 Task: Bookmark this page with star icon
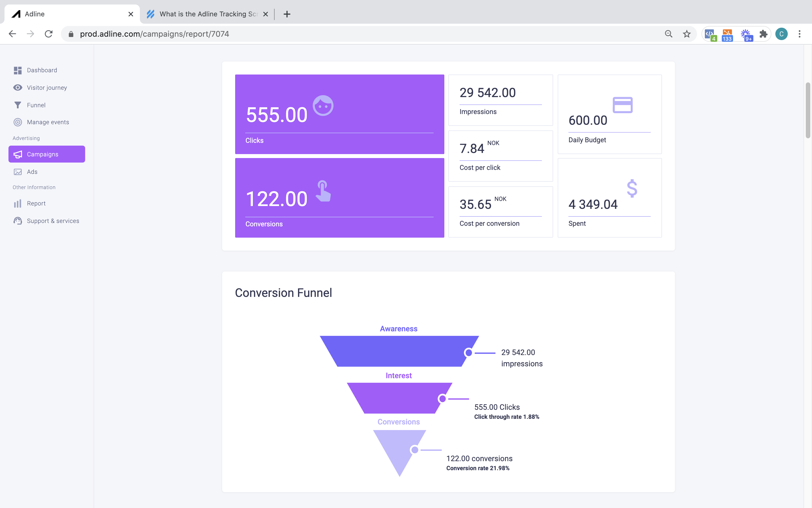pyautogui.click(x=687, y=34)
